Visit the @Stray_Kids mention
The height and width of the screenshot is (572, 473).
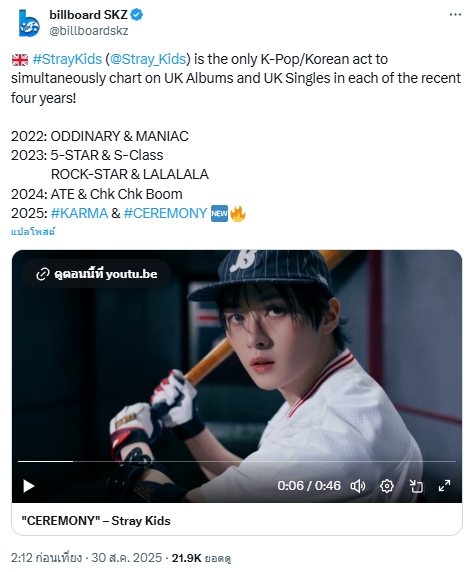[148, 59]
